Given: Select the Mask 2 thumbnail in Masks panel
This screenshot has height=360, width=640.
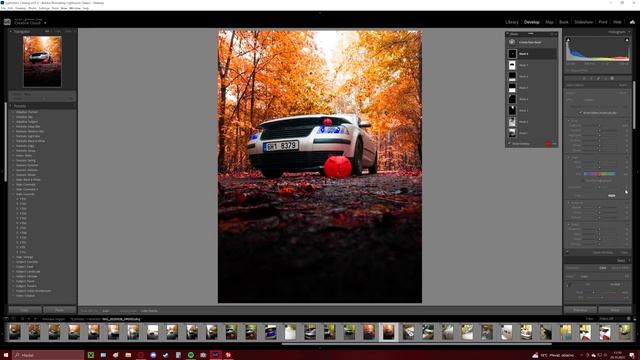Looking at the screenshot, I should click(512, 122).
